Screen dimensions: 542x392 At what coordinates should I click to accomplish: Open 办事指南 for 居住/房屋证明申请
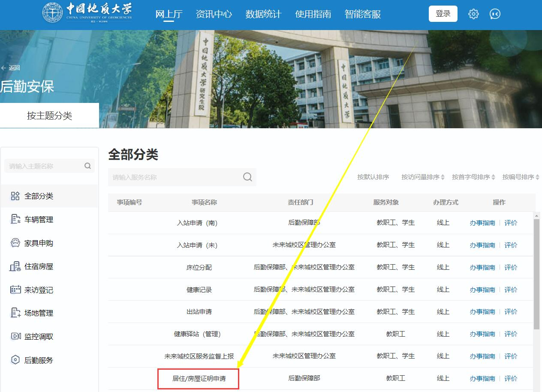(x=482, y=379)
